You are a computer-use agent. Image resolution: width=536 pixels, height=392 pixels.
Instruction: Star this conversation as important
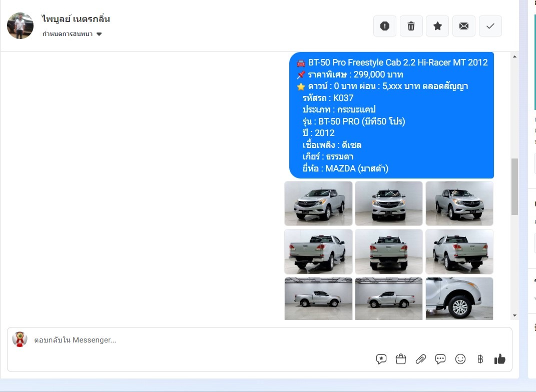pos(437,26)
